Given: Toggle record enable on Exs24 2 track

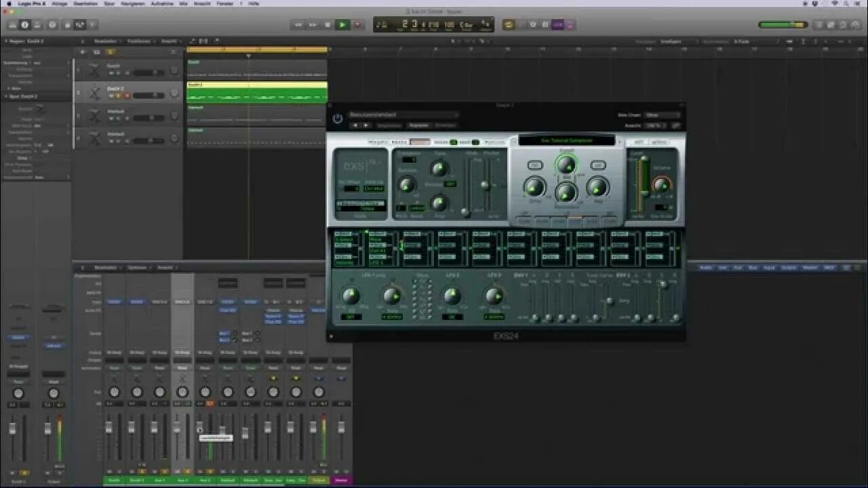Looking at the screenshot, I should 126,96.
